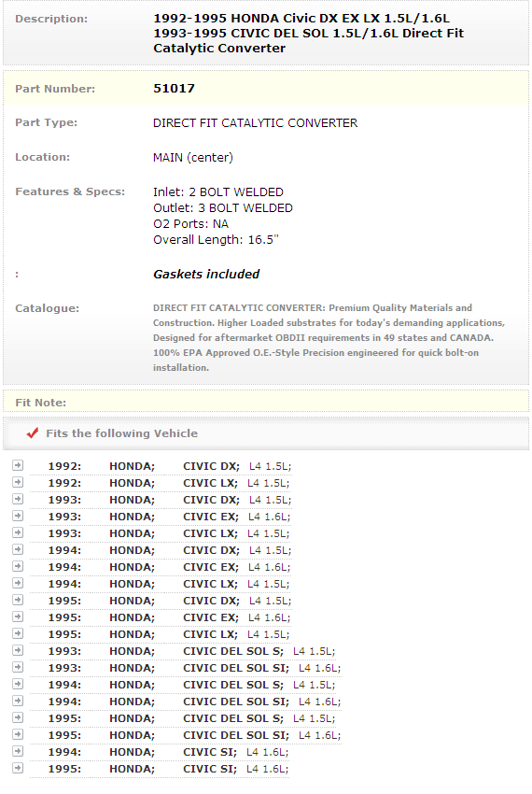Viewport: 532px width, 794px height.
Task: Click arrow icon beside 1993 CIVIC EX row
Action: point(18,516)
